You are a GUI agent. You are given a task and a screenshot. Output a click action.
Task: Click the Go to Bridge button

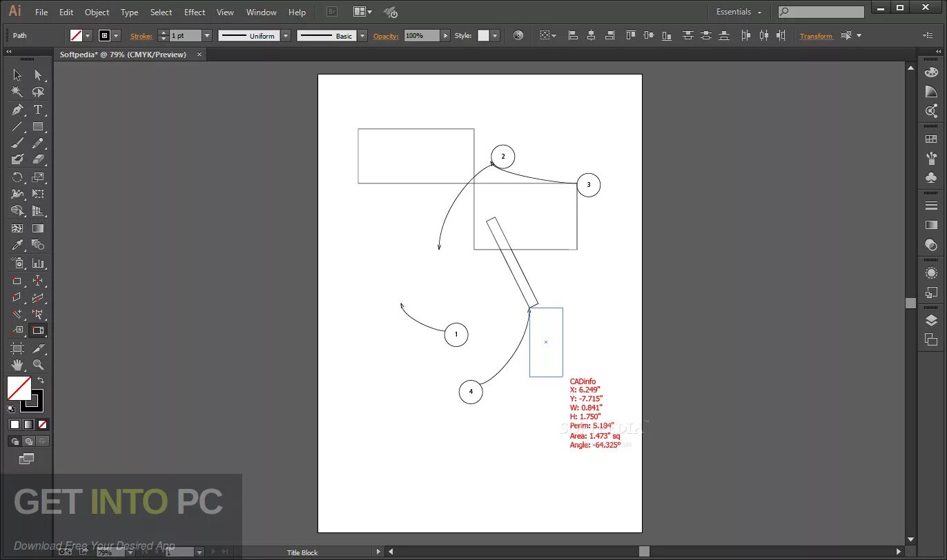[332, 12]
